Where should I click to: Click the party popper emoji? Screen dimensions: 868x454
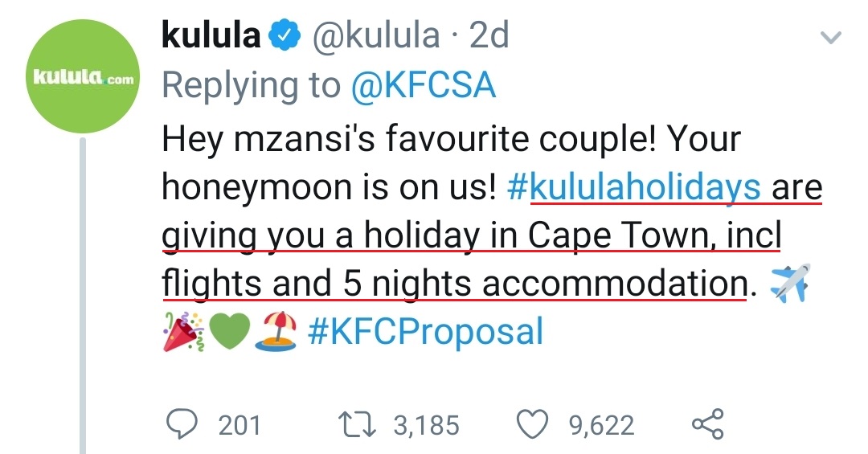click(x=182, y=331)
